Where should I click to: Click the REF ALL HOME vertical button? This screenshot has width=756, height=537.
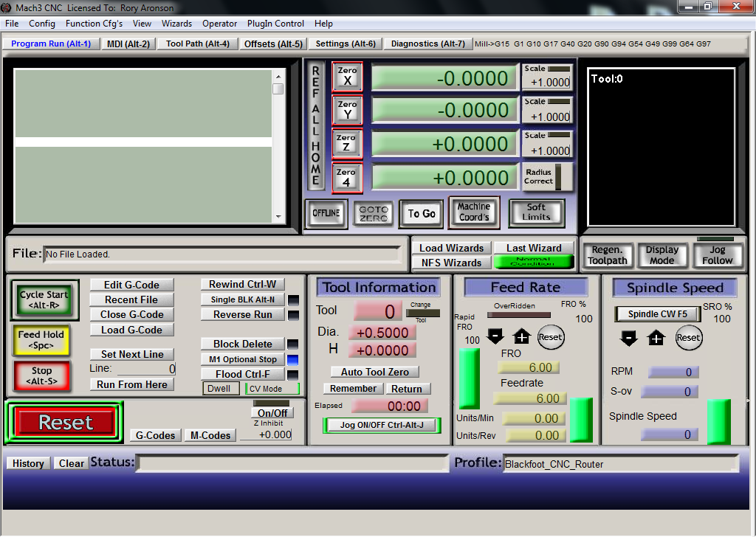pos(315,126)
